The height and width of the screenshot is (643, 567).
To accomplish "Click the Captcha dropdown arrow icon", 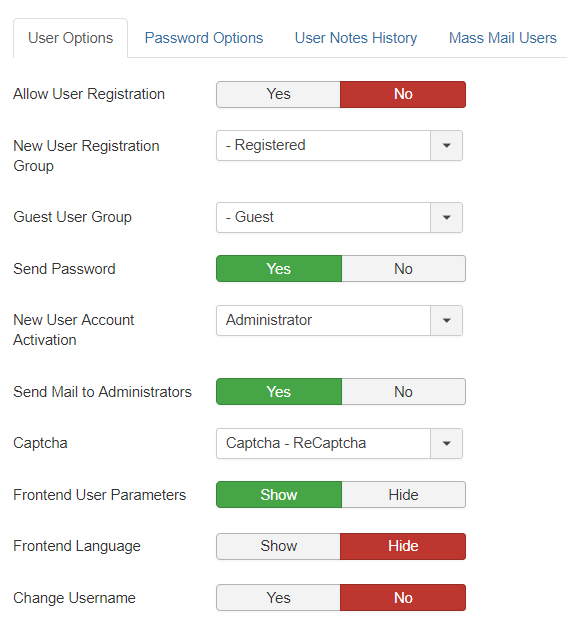I will [446, 443].
